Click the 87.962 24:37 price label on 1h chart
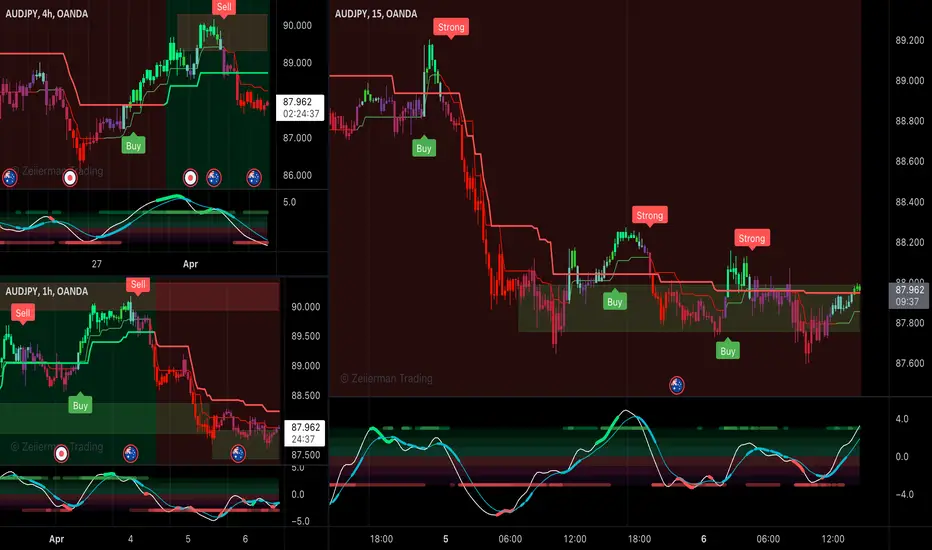 pos(305,433)
